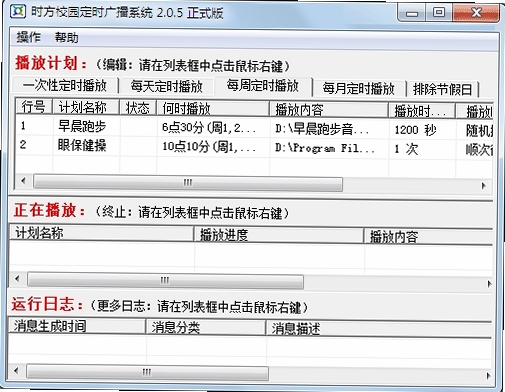Sort the schedule list by the 计划名称 column header

click(86, 107)
